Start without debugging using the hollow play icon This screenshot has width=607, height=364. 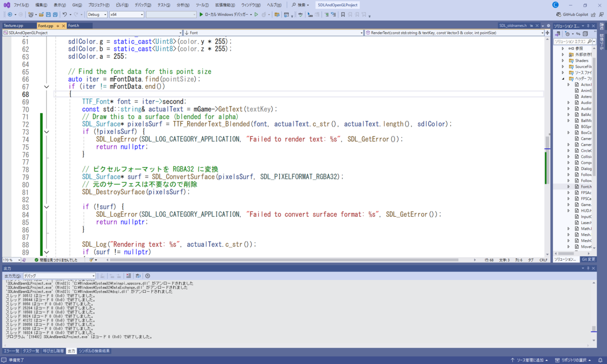[x=256, y=15]
